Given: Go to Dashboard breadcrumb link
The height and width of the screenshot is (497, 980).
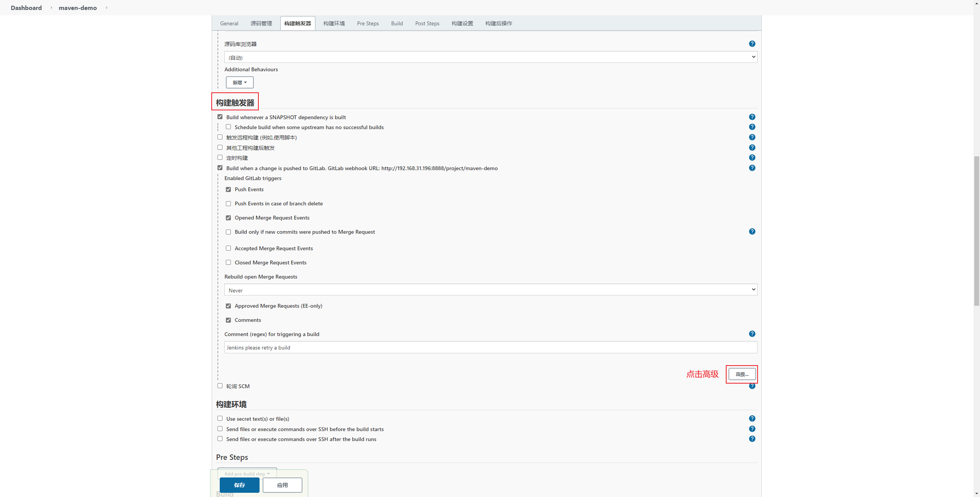Looking at the screenshot, I should [x=26, y=8].
